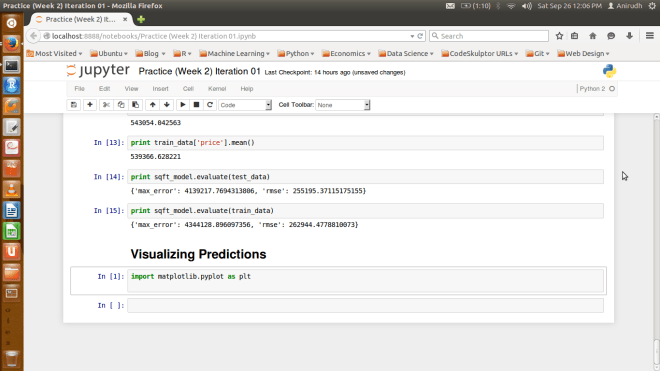Open the Trash in the launcher
Viewport: 660px width, 371px height.
11,359
